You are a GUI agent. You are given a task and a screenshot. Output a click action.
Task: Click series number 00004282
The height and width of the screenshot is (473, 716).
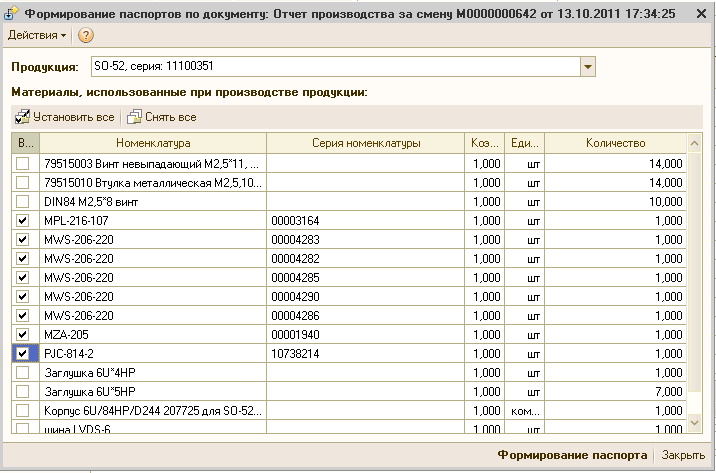point(295,259)
